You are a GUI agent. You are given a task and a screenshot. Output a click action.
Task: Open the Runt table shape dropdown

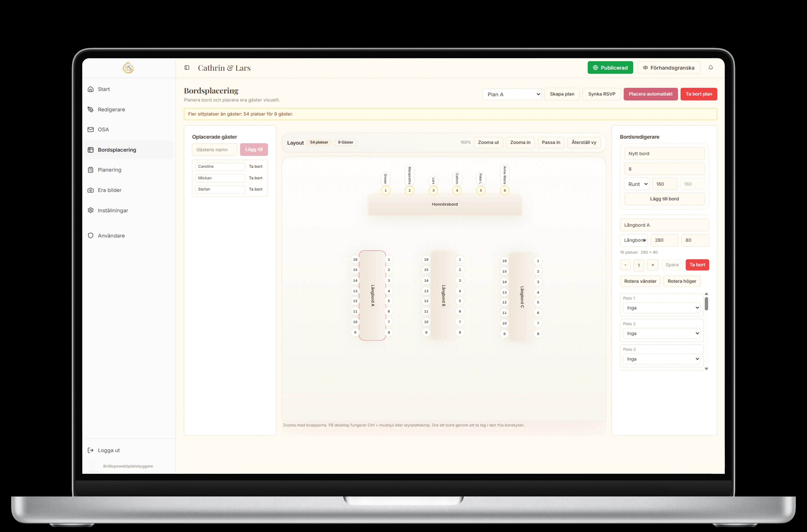click(x=637, y=184)
